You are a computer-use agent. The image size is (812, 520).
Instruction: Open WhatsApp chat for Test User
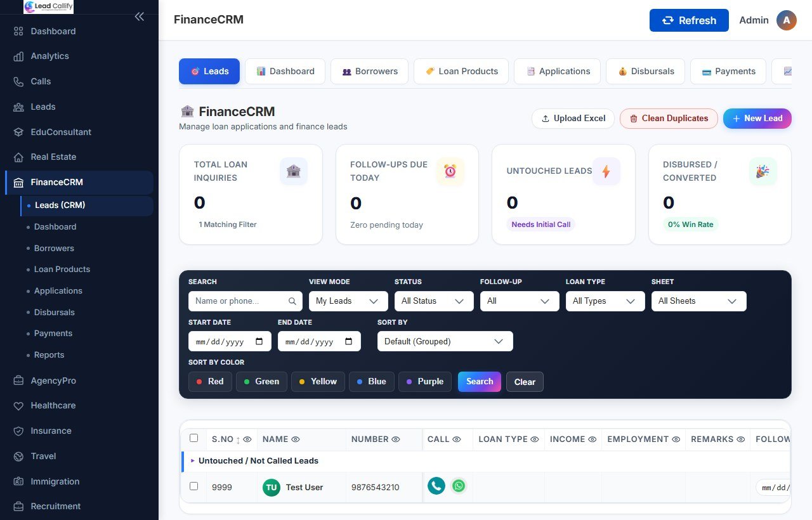tap(459, 486)
